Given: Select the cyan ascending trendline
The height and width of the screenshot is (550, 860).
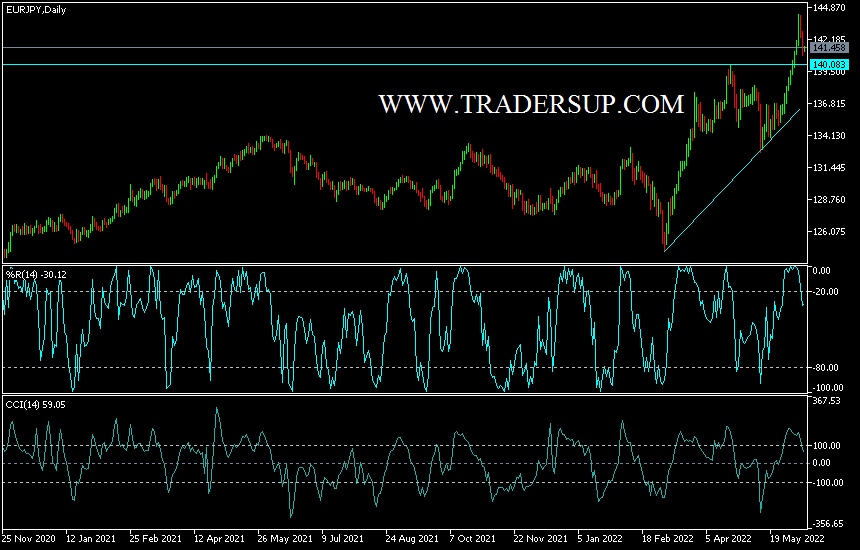Looking at the screenshot, I should click(x=732, y=180).
